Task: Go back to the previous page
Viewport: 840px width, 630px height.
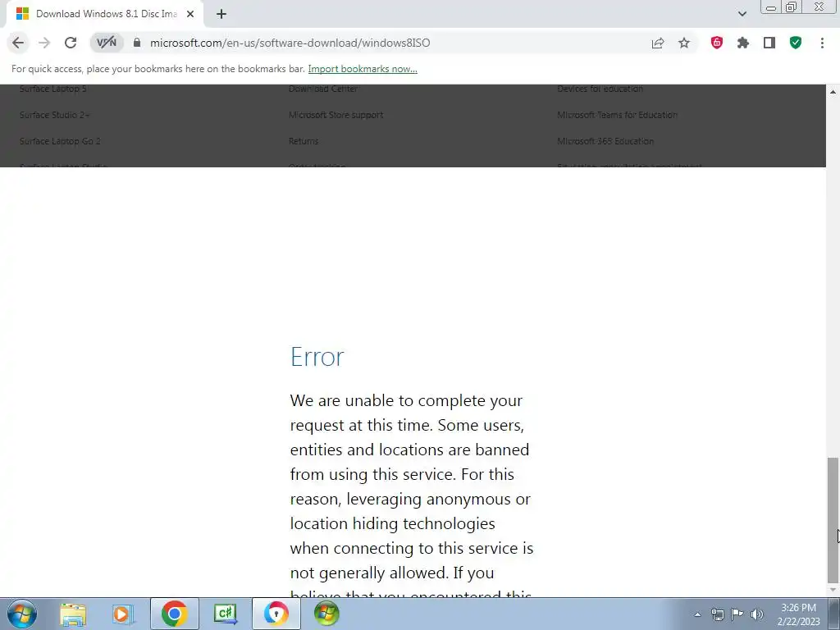Action: [18, 43]
